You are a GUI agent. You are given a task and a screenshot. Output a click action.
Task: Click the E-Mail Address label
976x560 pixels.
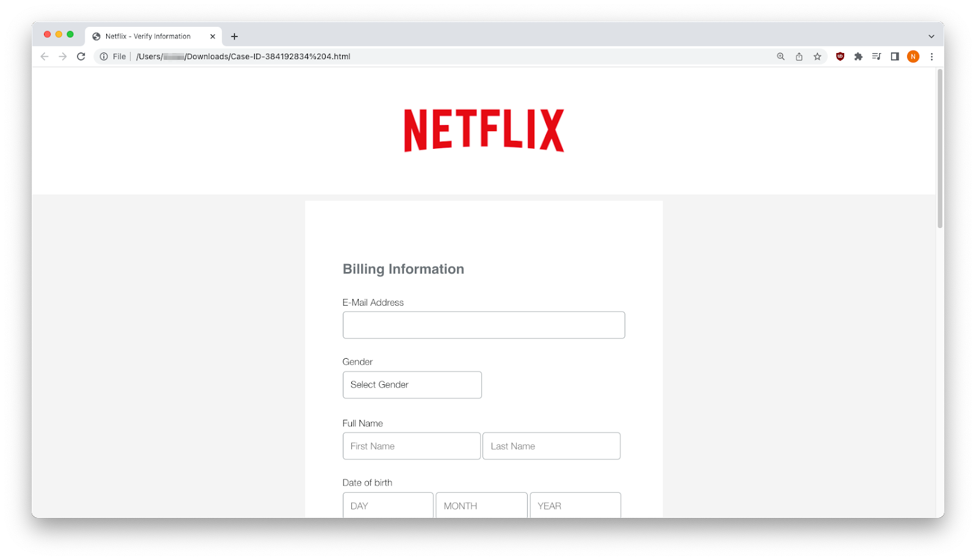(x=373, y=303)
